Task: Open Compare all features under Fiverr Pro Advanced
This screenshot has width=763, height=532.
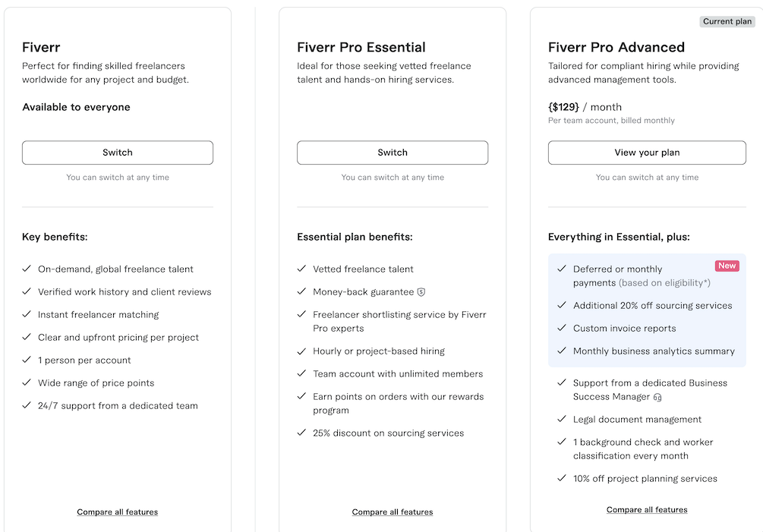Action: pyautogui.click(x=647, y=510)
